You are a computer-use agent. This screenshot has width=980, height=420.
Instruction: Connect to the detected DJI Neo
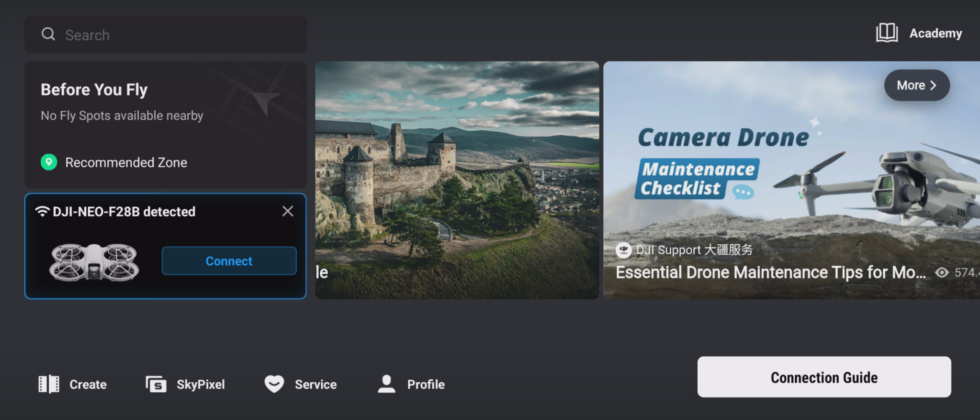pyautogui.click(x=229, y=261)
